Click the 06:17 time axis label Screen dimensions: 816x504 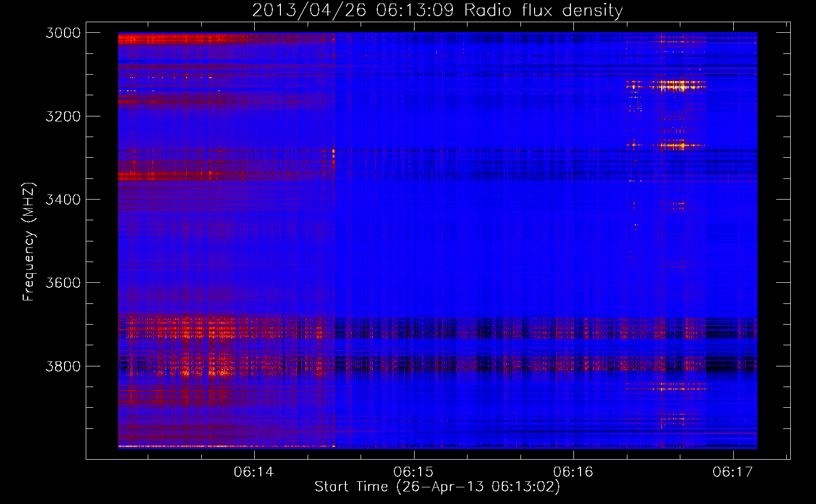[733, 472]
